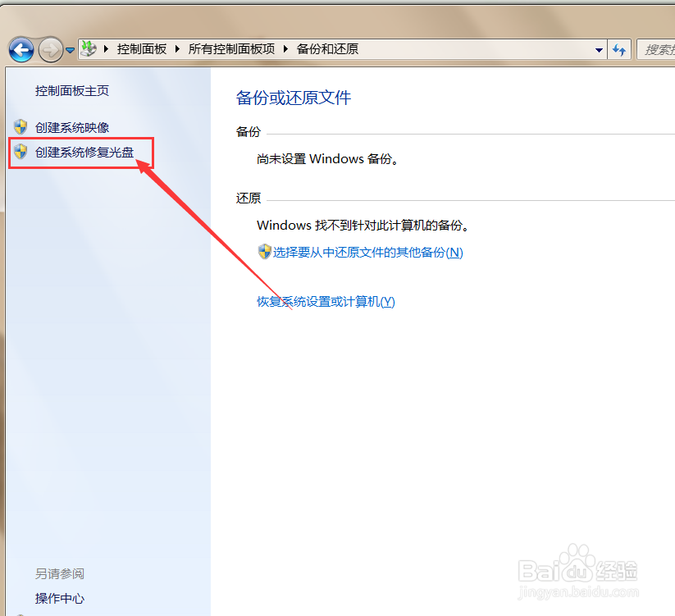Open 控制面板主页 link
This screenshot has height=616, width=675.
pyautogui.click(x=72, y=91)
